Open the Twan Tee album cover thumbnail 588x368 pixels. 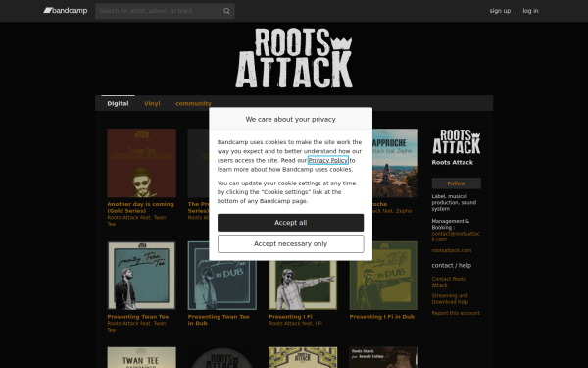tap(142, 357)
